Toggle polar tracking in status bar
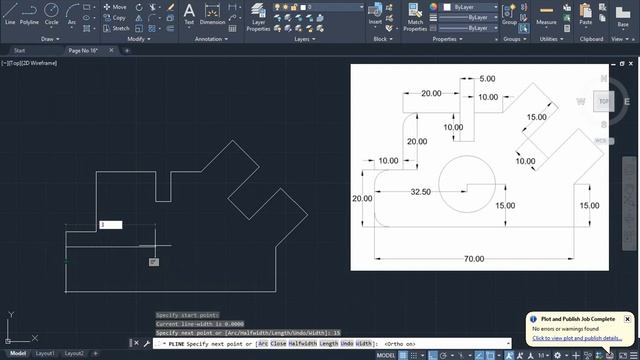 [x=443, y=356]
